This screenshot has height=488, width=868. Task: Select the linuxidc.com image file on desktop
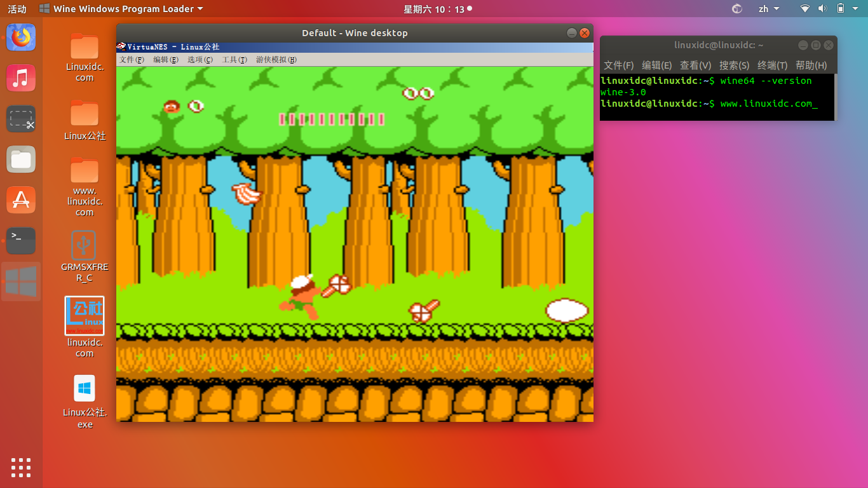(x=85, y=327)
